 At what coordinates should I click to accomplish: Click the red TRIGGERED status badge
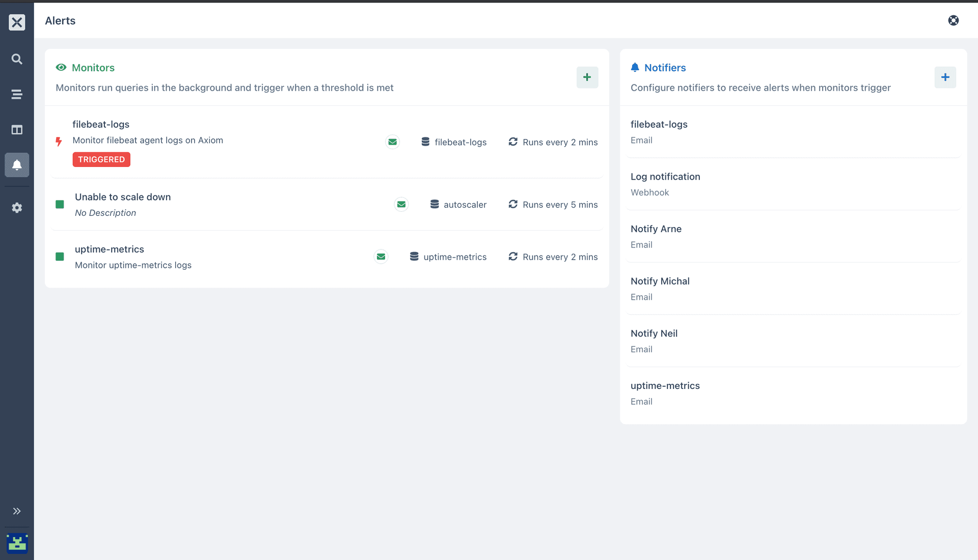coord(101,159)
